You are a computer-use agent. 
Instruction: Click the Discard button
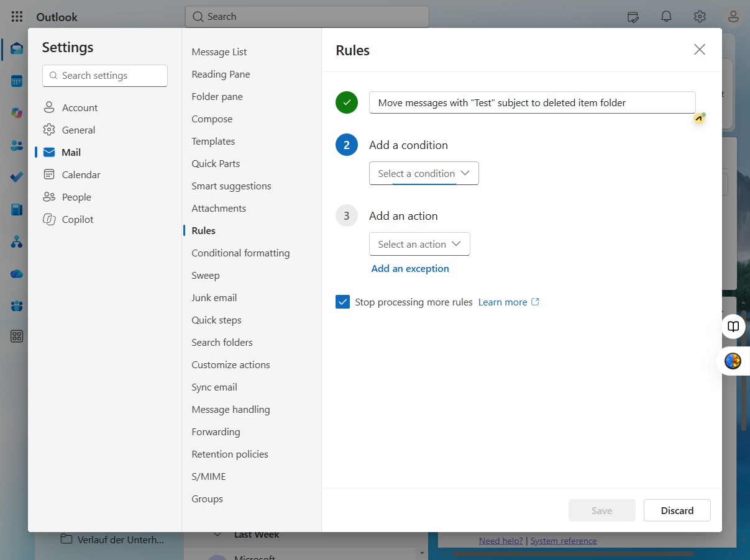[677, 510]
